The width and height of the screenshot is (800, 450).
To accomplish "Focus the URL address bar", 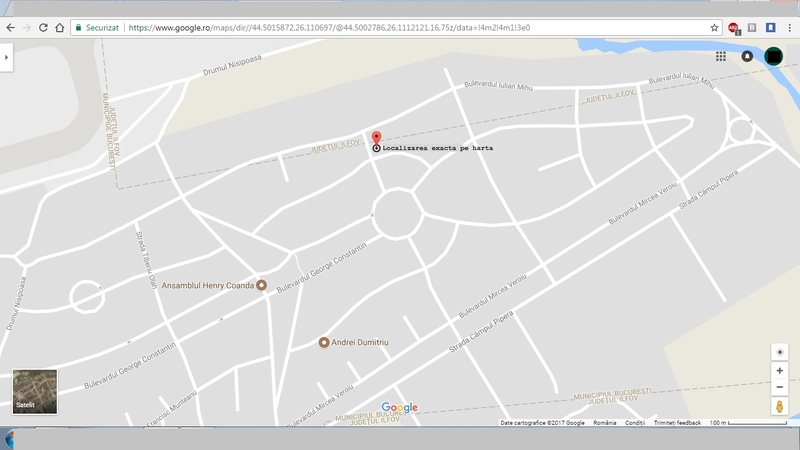I will [400, 28].
